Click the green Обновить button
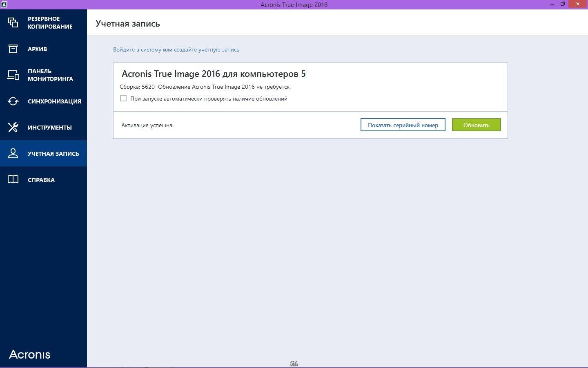Image resolution: width=588 pixels, height=368 pixels. 476,125
